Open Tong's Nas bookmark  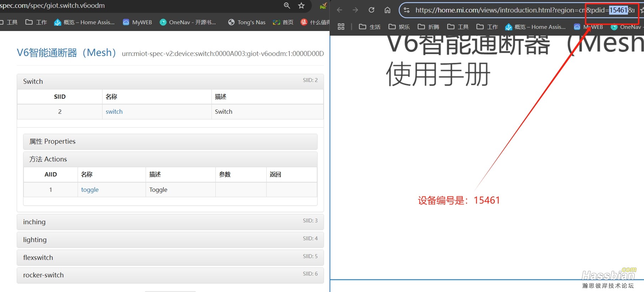pyautogui.click(x=247, y=22)
